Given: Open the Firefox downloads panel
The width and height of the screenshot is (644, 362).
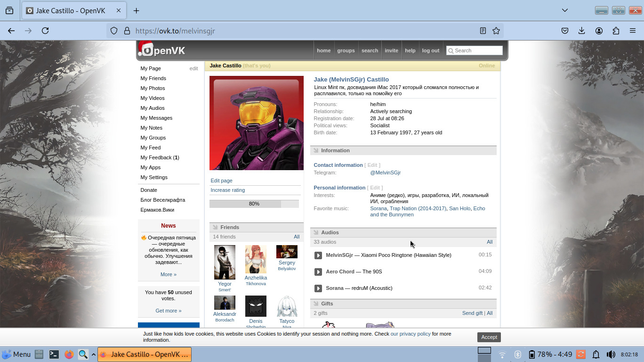Looking at the screenshot, I should click(582, 31).
